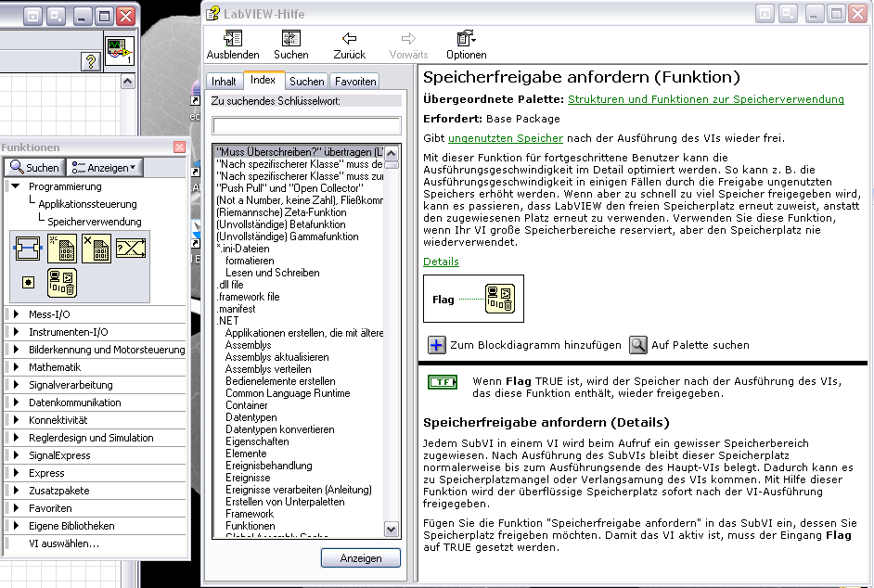Click magnifier icon Auf Palette suchen
Viewport: 874px width, 588px height.
pos(638,345)
